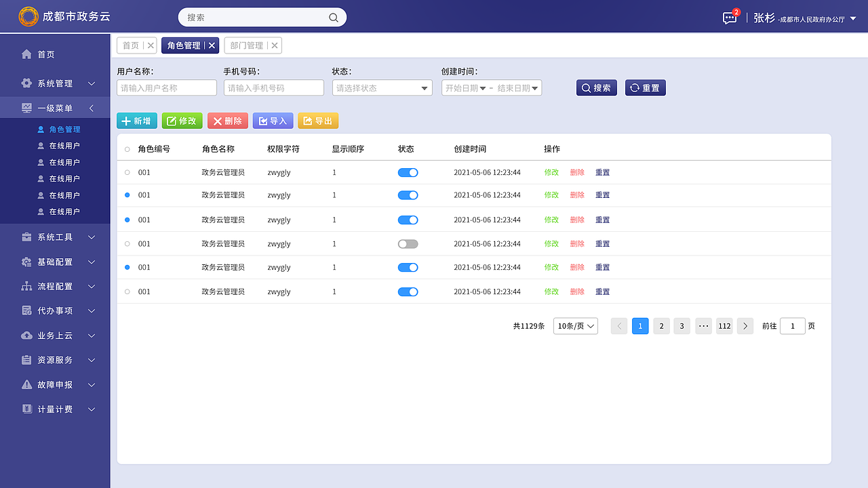Switch to the 首页 tab
This screenshot has width=868, height=488.
tap(130, 45)
